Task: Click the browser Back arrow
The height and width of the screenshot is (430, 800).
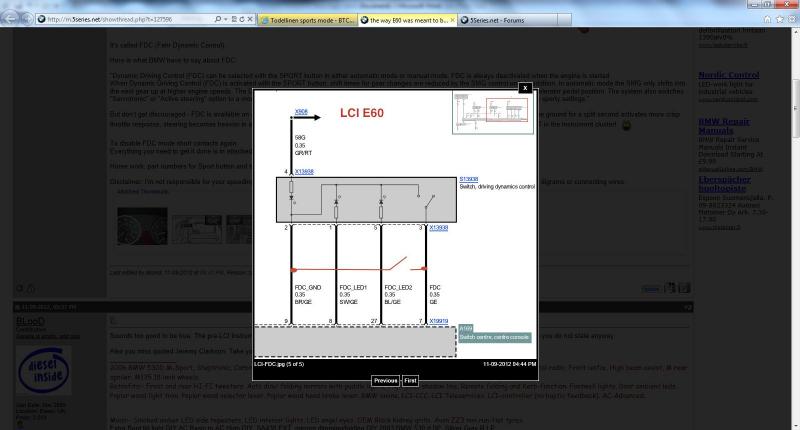Action: pos(10,19)
